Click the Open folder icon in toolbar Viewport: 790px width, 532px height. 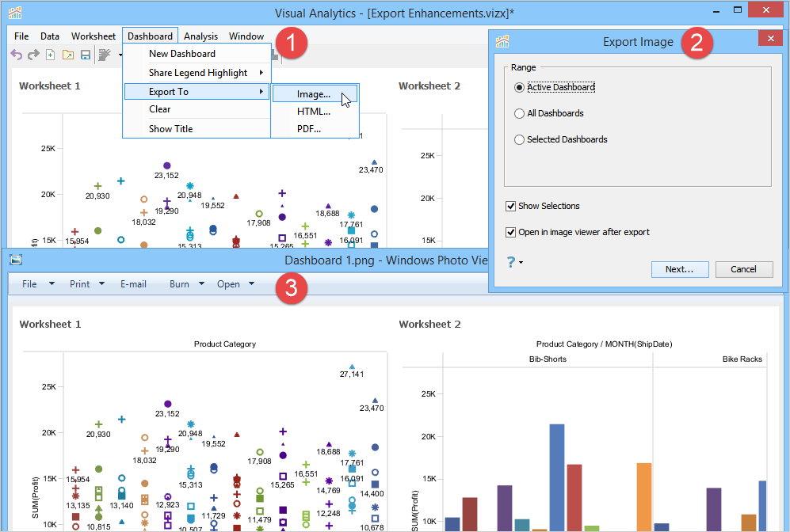68,55
